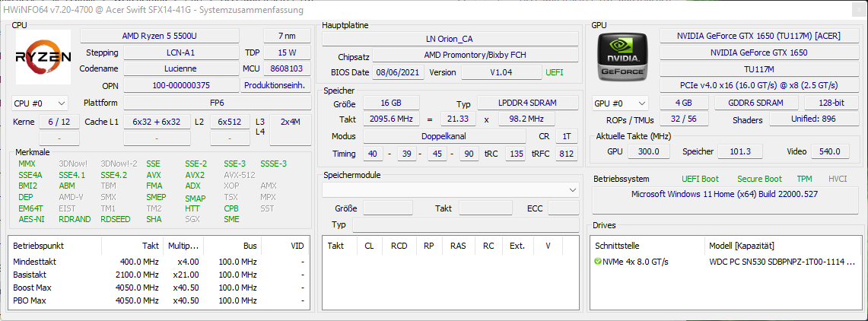Click the Multip... column header
Screen dimensions: 868x321
183,246
